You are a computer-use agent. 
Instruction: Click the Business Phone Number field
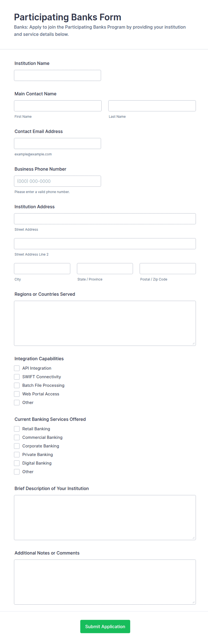click(x=57, y=181)
